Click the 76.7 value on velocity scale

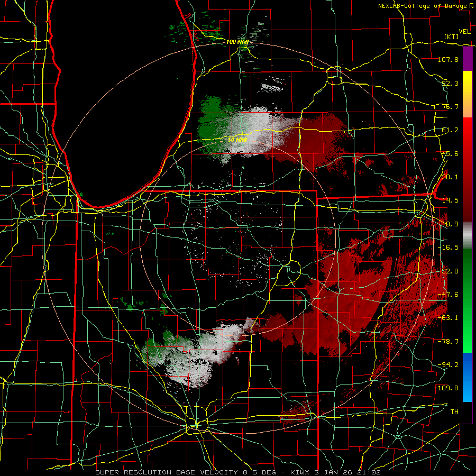[450, 106]
